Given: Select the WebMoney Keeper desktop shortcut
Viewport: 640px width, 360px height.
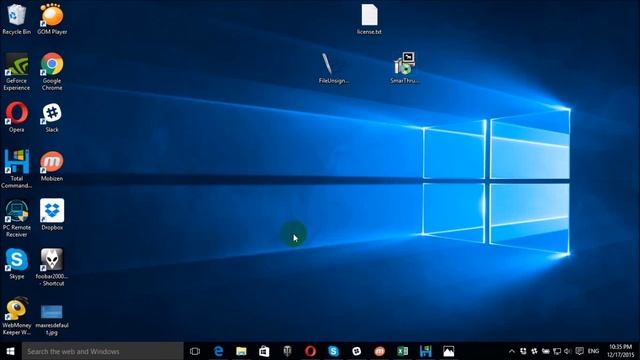Looking at the screenshot, I should click(16, 316).
